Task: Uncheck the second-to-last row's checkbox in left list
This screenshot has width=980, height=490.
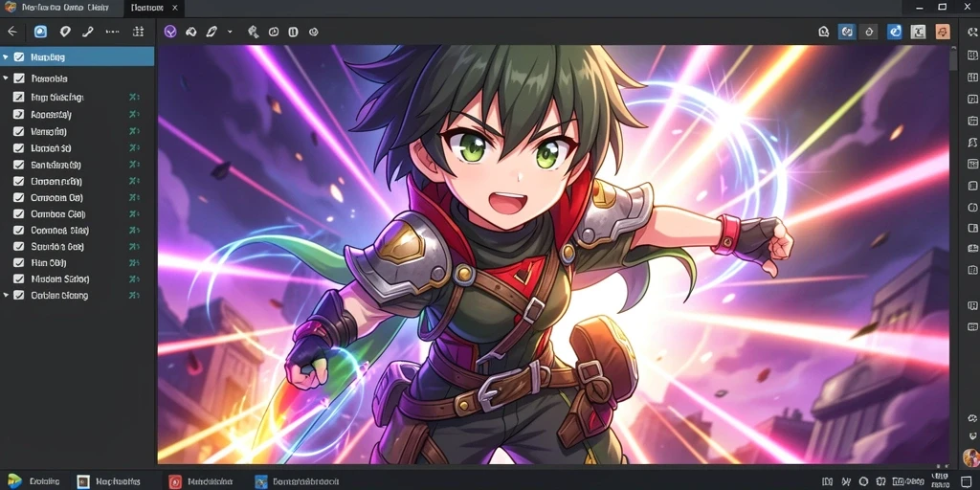Action: tap(19, 278)
